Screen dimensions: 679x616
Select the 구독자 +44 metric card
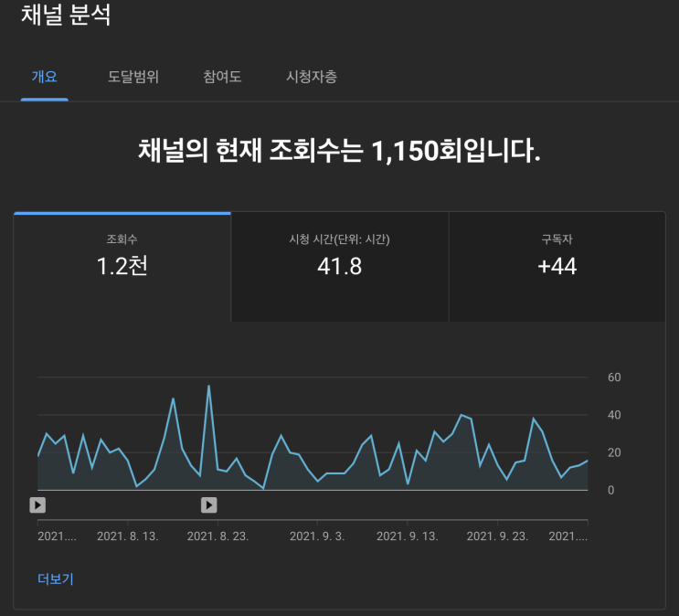tap(557, 267)
